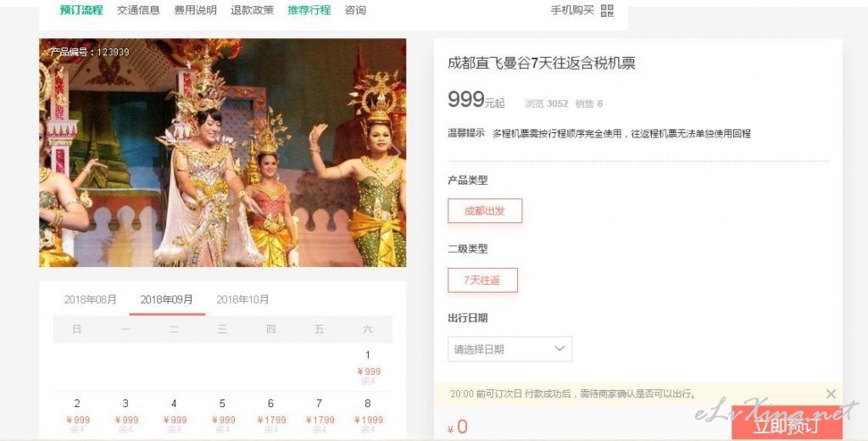
Task: Select the 7天往返 secondary type option
Action: (482, 281)
